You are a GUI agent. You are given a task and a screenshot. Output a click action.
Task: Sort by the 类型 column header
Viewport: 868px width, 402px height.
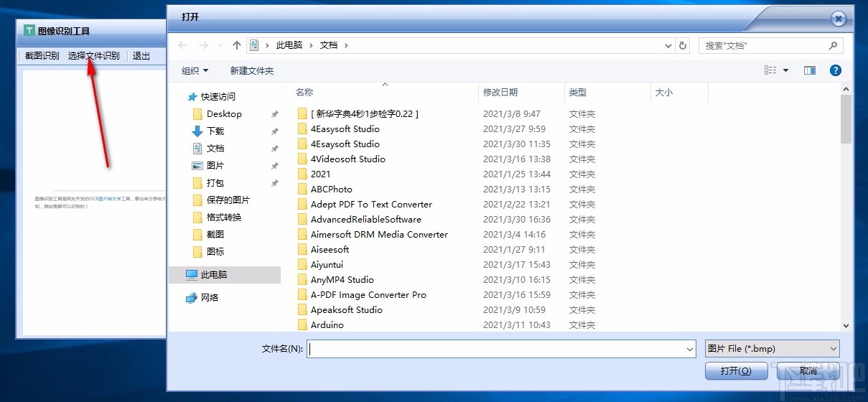tap(578, 93)
